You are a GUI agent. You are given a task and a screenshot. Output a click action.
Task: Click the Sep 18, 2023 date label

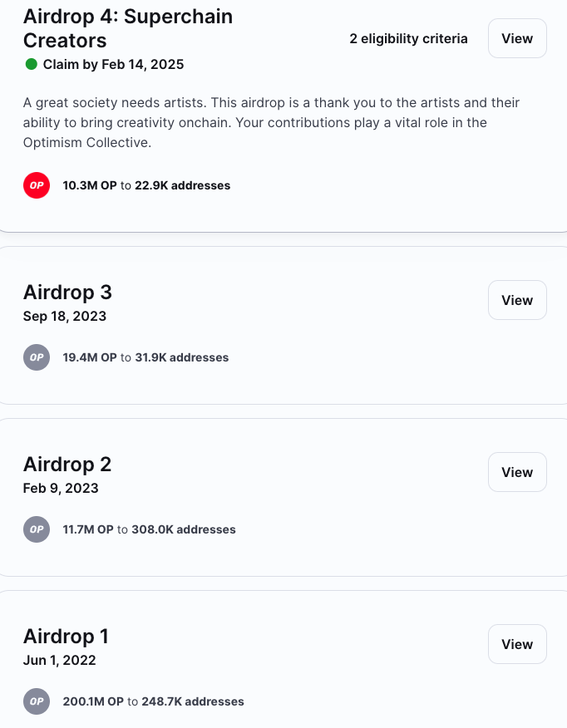[65, 316]
